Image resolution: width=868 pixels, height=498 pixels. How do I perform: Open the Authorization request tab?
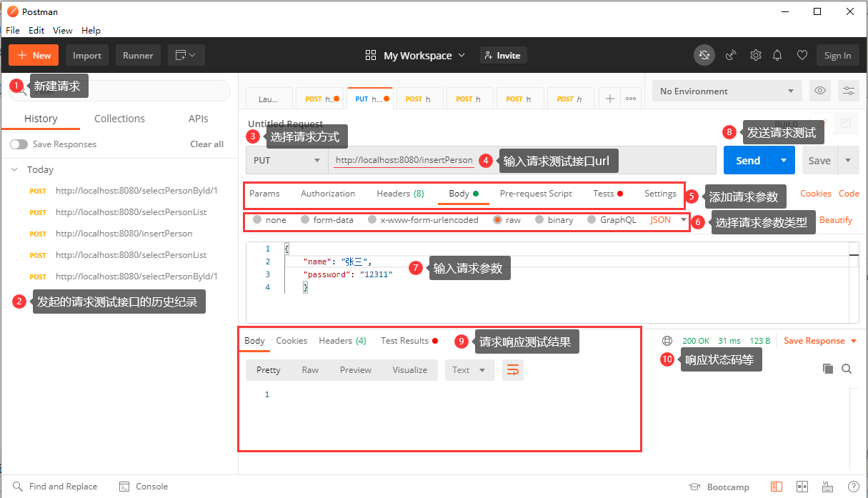[328, 193]
